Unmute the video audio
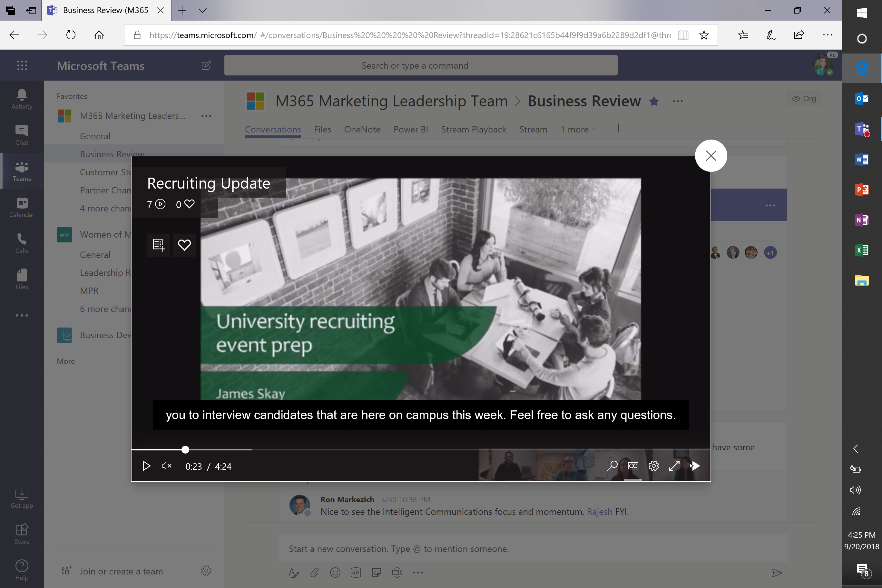The width and height of the screenshot is (882, 588). [x=167, y=466]
